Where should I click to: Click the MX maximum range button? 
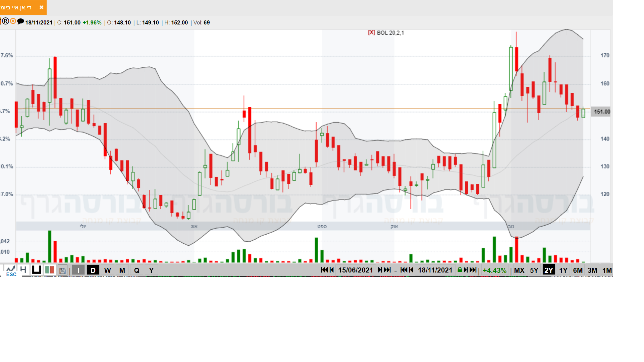(x=519, y=270)
